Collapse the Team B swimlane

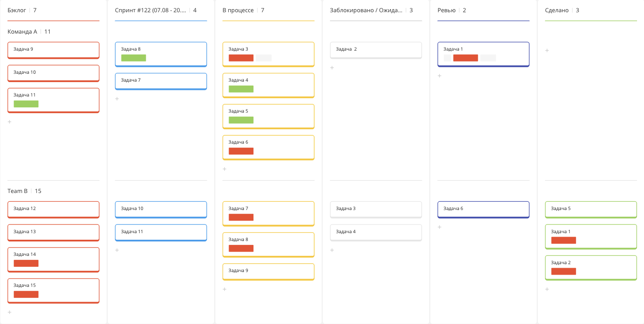tap(17, 191)
